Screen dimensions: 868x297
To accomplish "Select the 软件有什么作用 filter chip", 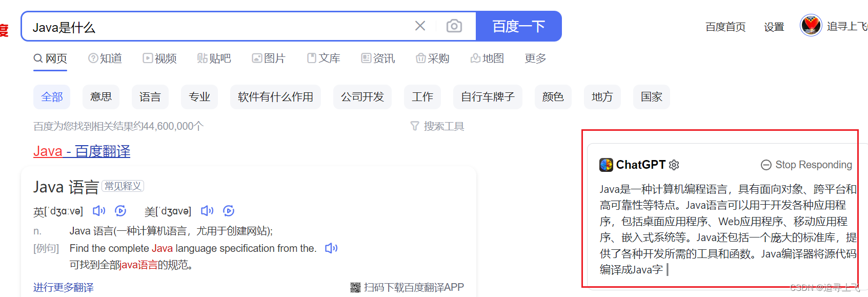I will (275, 97).
